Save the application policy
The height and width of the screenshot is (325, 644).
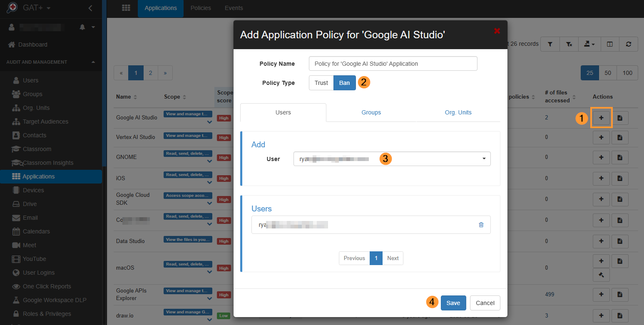[x=453, y=303]
